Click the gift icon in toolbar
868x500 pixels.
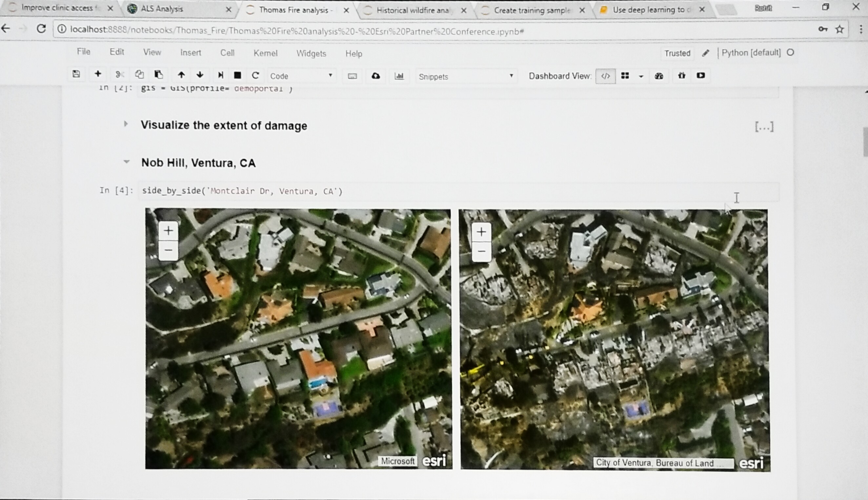pos(682,75)
